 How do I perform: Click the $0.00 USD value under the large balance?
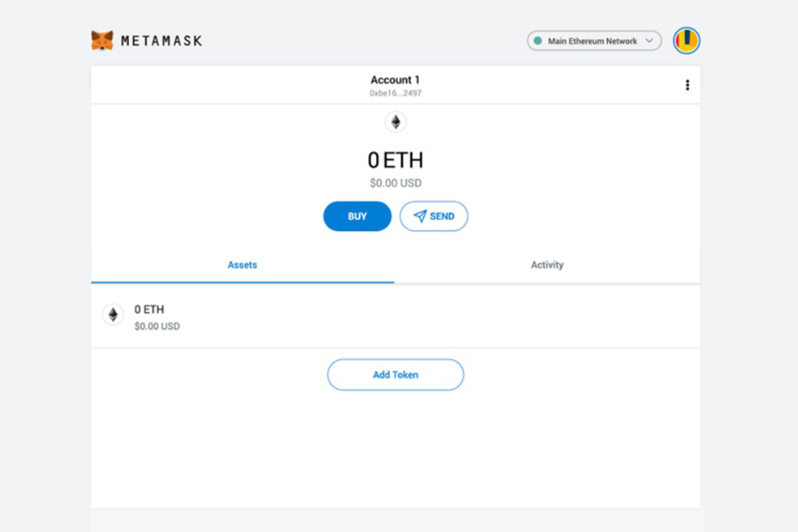point(396,183)
